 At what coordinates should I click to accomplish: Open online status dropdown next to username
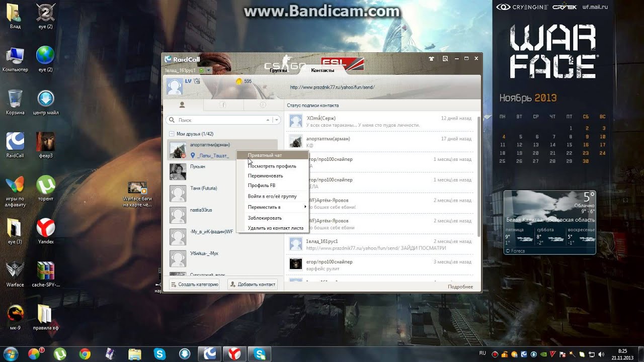click(x=208, y=71)
